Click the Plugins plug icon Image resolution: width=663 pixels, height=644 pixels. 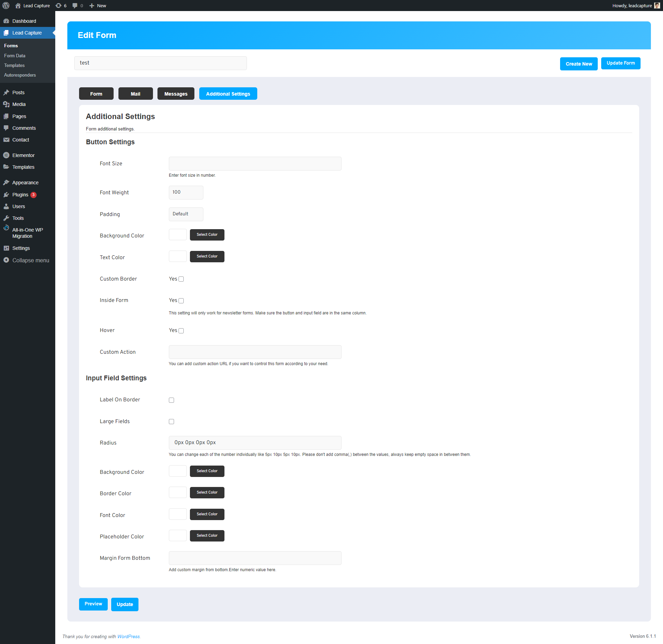(6, 195)
